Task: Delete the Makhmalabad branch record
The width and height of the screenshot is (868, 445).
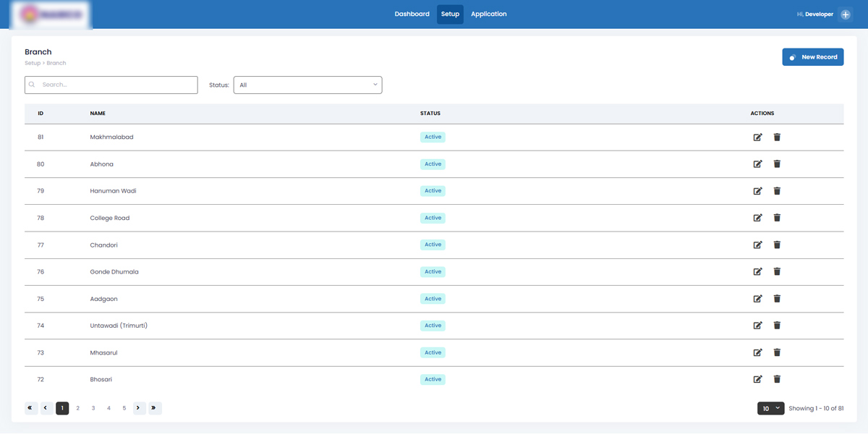Action: 777,137
